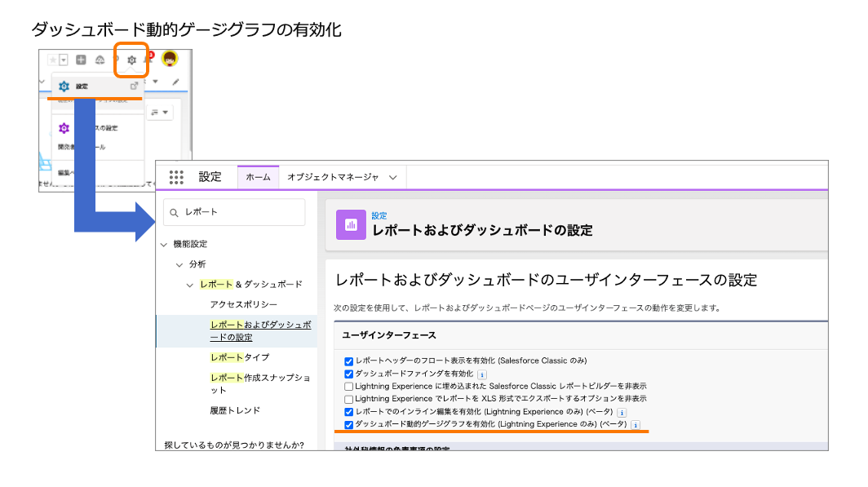Click the magnifier icon in quick find
Screen dimensions: 868x487
174,213
